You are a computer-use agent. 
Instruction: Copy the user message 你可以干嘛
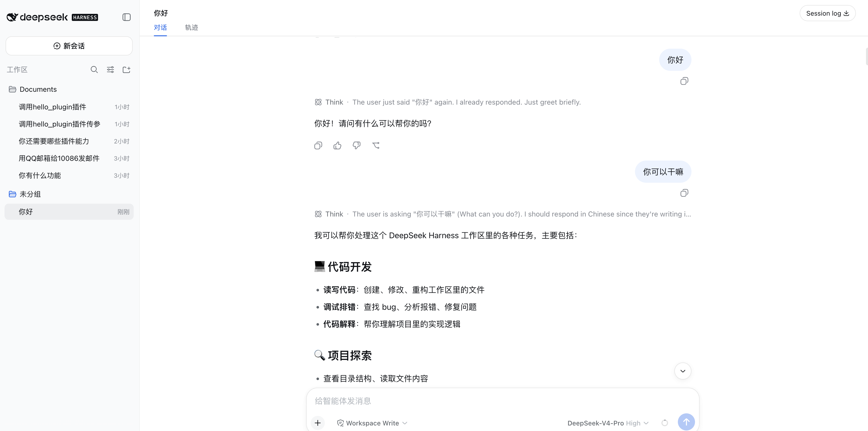click(x=684, y=193)
